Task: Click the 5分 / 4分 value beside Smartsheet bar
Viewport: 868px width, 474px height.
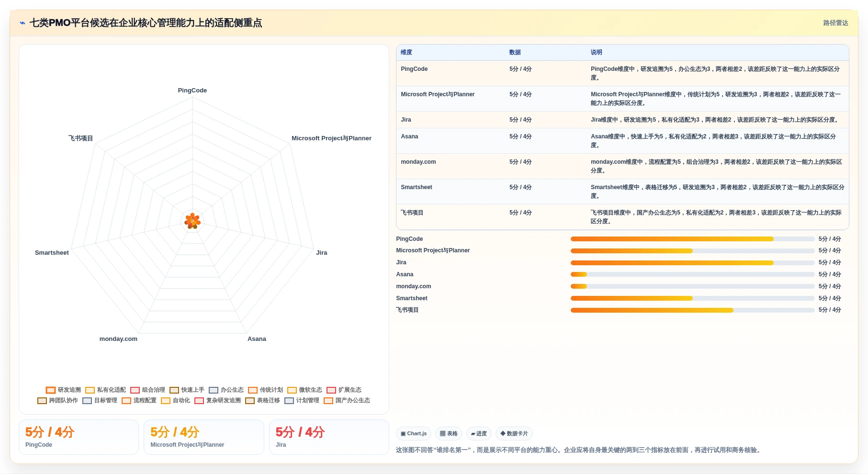Action: click(x=830, y=298)
